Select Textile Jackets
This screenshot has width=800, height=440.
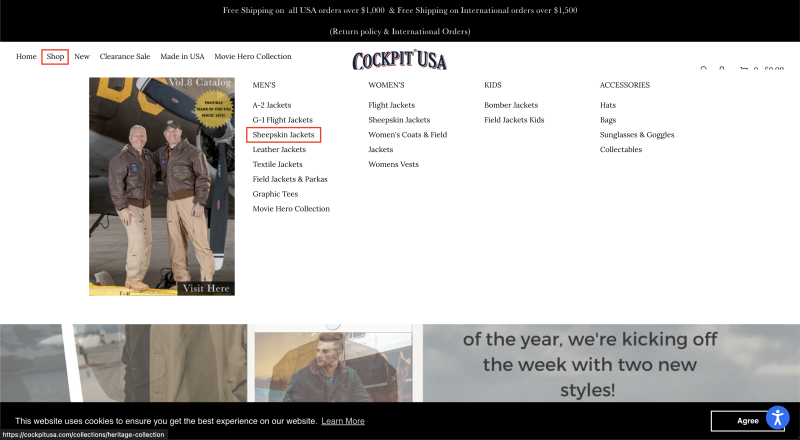(278, 164)
